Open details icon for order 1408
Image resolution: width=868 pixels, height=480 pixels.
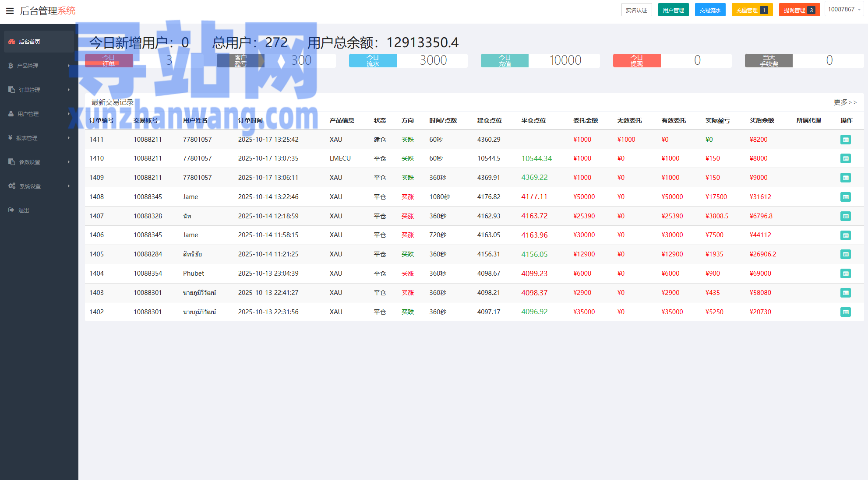[x=845, y=197]
